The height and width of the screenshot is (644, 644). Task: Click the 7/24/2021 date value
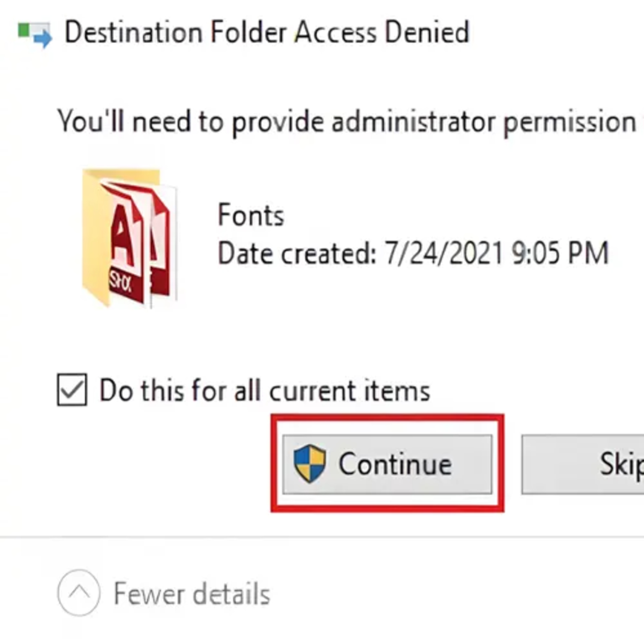coord(443,254)
